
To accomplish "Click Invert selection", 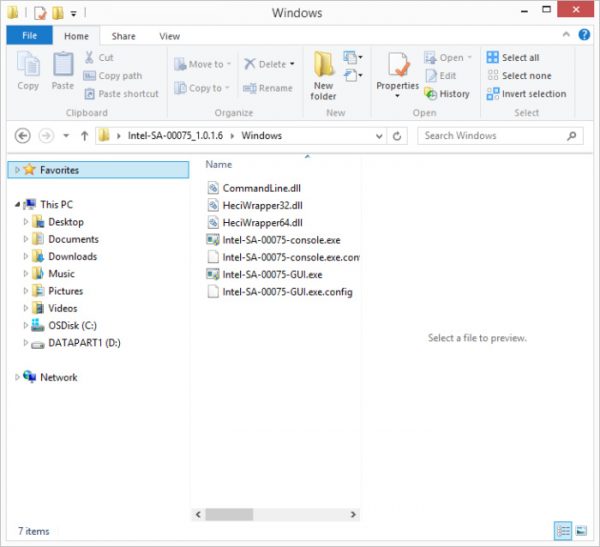I will pyautogui.click(x=526, y=94).
